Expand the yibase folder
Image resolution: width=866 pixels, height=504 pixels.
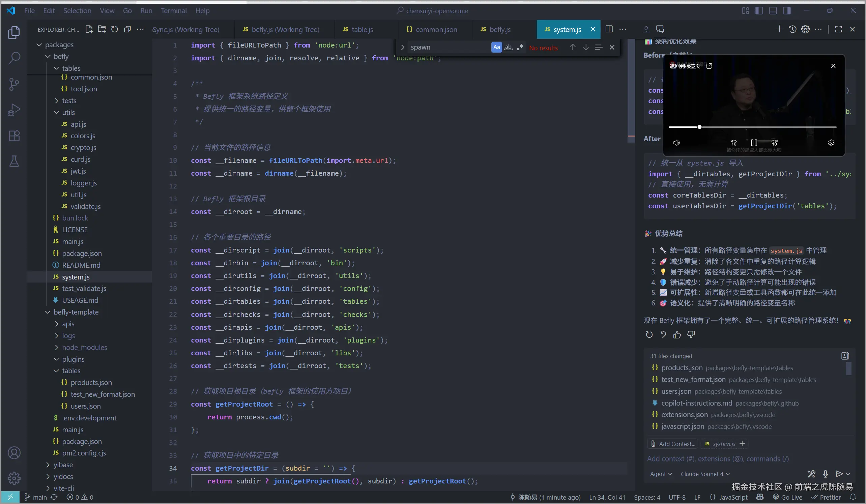click(x=63, y=465)
